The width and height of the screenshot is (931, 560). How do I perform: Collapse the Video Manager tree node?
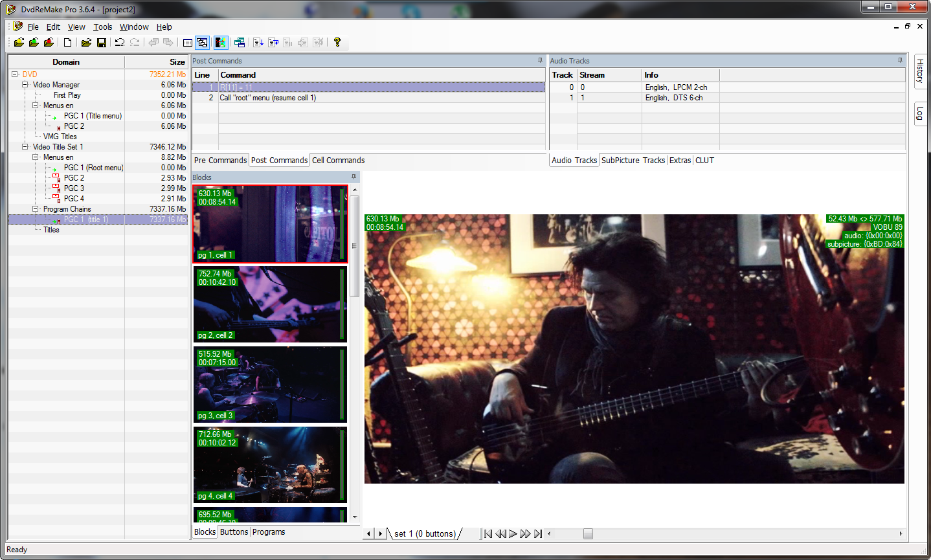pos(25,85)
